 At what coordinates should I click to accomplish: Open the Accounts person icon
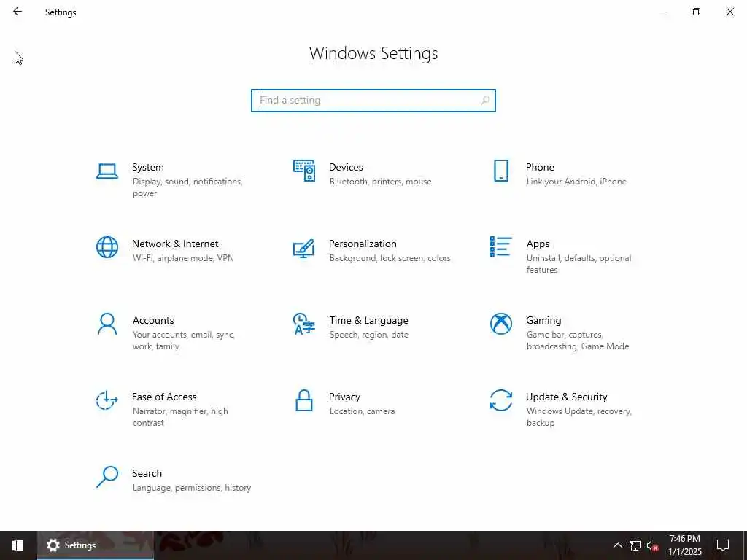tap(107, 324)
